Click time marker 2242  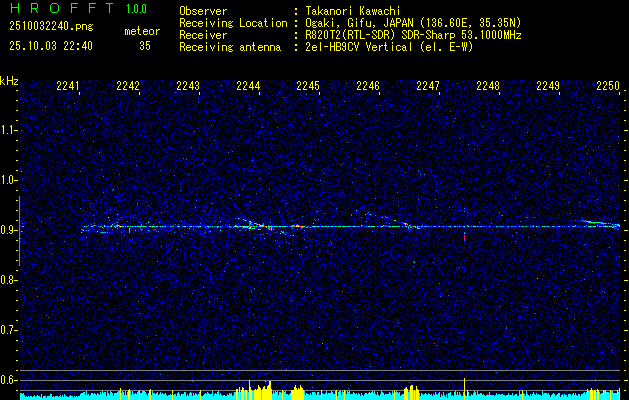click(128, 85)
